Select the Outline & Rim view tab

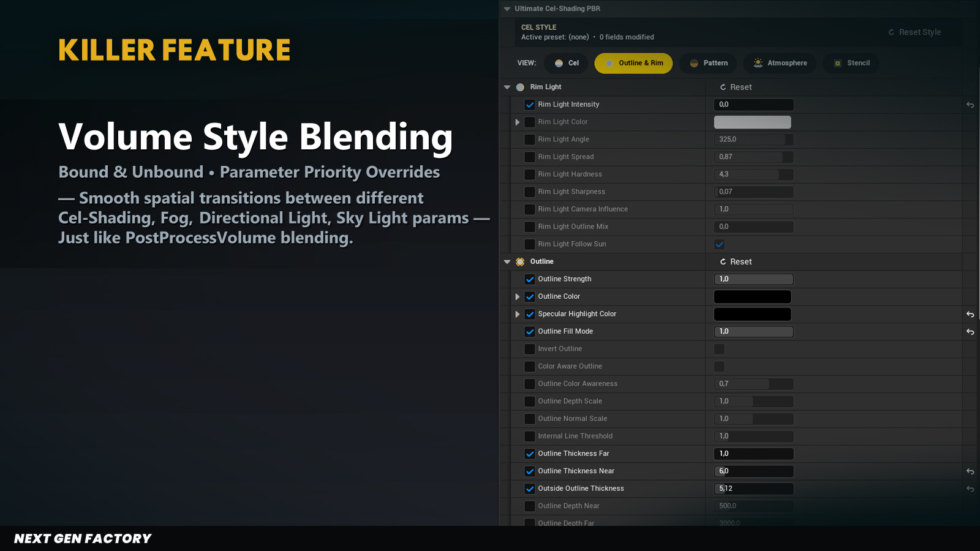tap(633, 63)
